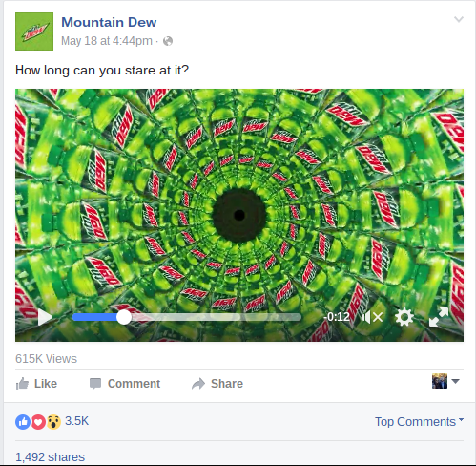
Task: Click the public globe privacy icon
Action: coord(168,41)
